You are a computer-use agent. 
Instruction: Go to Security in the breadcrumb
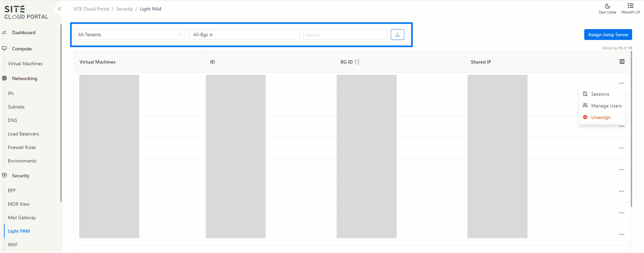[124, 9]
